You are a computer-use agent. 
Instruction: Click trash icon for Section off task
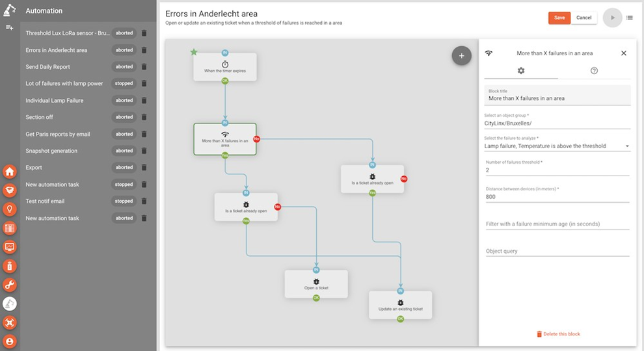(x=144, y=118)
